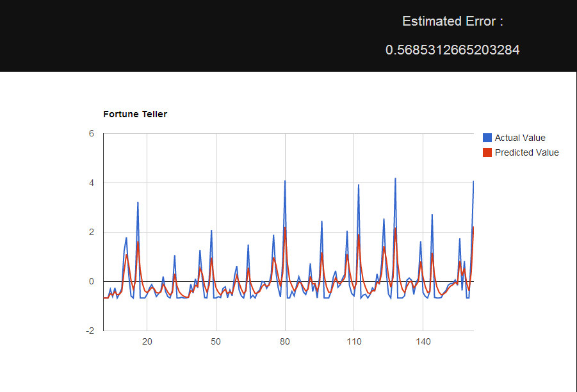Click the red predicted peak near x=80

pos(286,228)
